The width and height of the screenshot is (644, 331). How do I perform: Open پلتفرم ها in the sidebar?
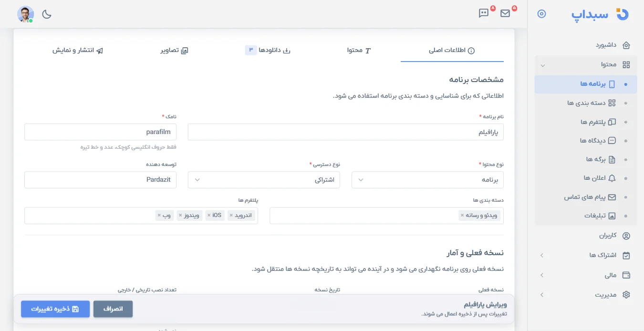click(x=586, y=122)
